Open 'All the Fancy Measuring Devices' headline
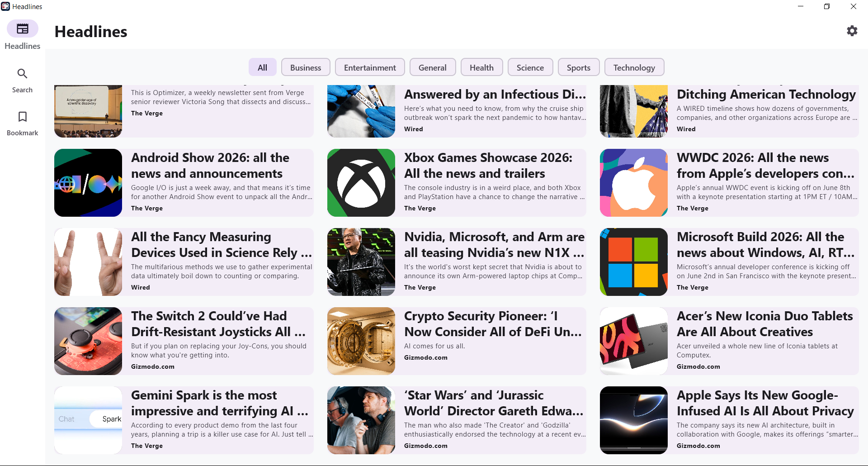Image resolution: width=868 pixels, height=466 pixels. pos(222,245)
